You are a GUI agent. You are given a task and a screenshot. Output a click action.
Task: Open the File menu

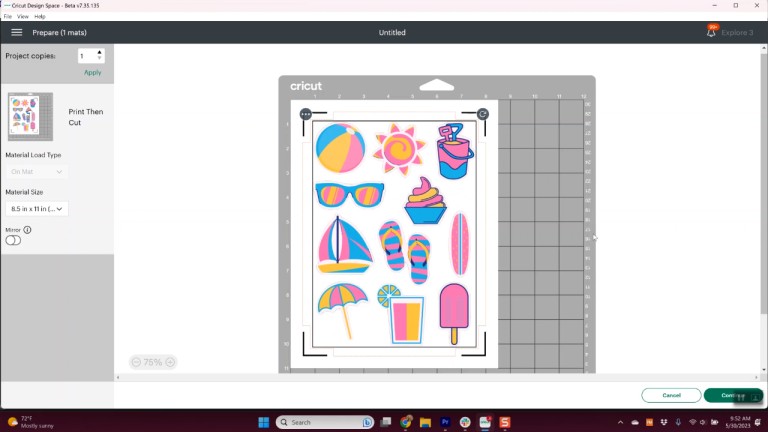[8, 16]
